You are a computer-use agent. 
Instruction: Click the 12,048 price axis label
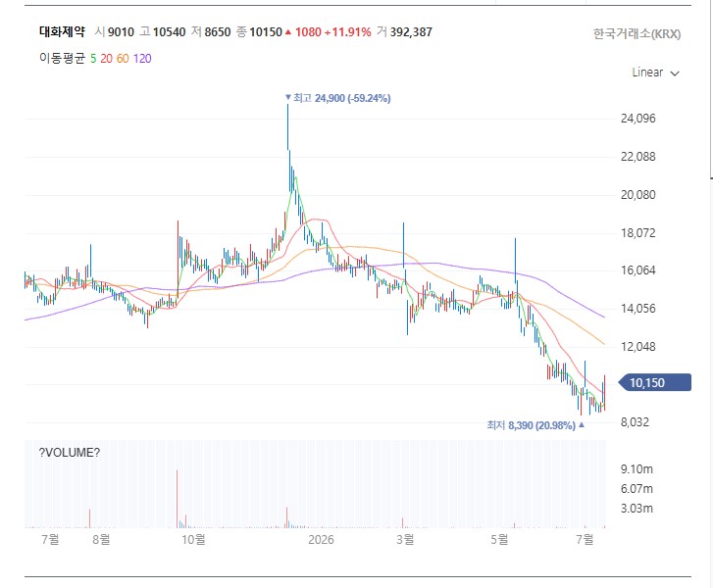click(x=638, y=347)
